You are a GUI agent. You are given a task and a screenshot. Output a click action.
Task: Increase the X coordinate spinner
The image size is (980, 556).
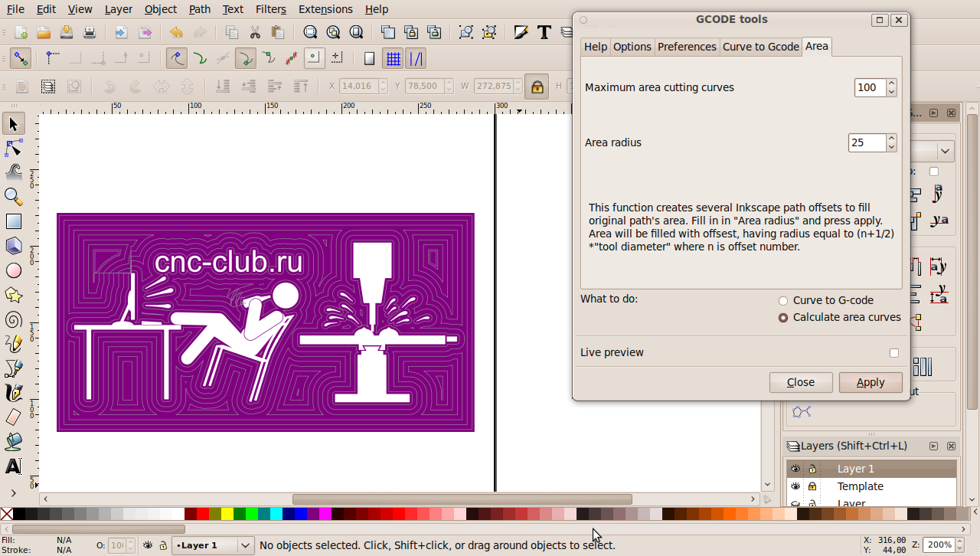click(383, 83)
